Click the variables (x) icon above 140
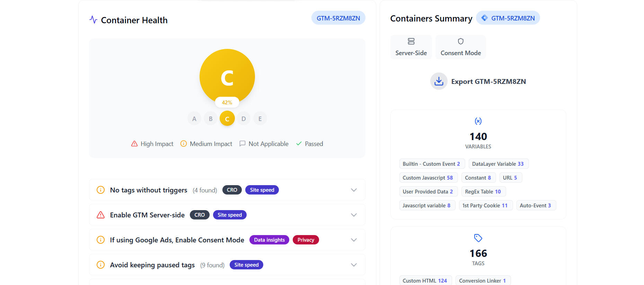Image resolution: width=644 pixels, height=285 pixels. [478, 121]
